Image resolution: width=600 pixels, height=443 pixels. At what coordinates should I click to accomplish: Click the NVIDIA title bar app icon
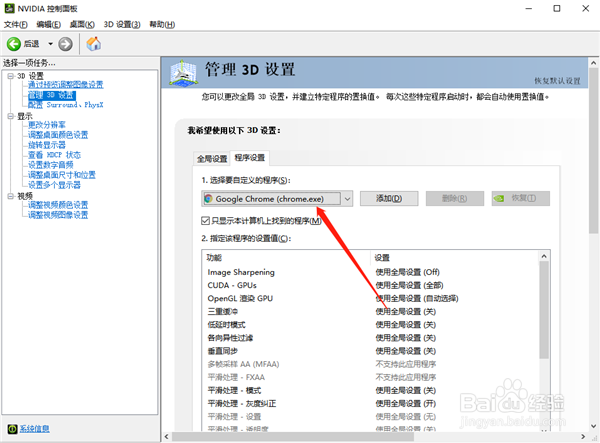(9, 8)
